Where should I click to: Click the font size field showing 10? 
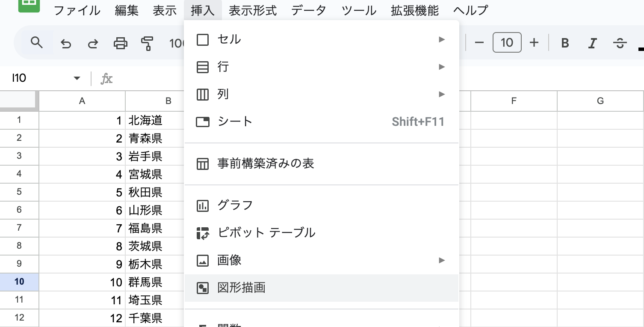point(507,43)
